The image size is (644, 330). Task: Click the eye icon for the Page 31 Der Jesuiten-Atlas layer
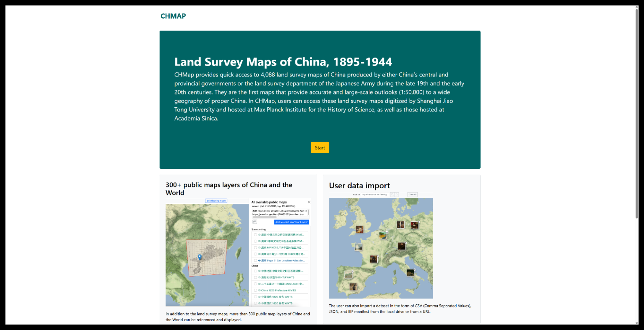coord(259,261)
